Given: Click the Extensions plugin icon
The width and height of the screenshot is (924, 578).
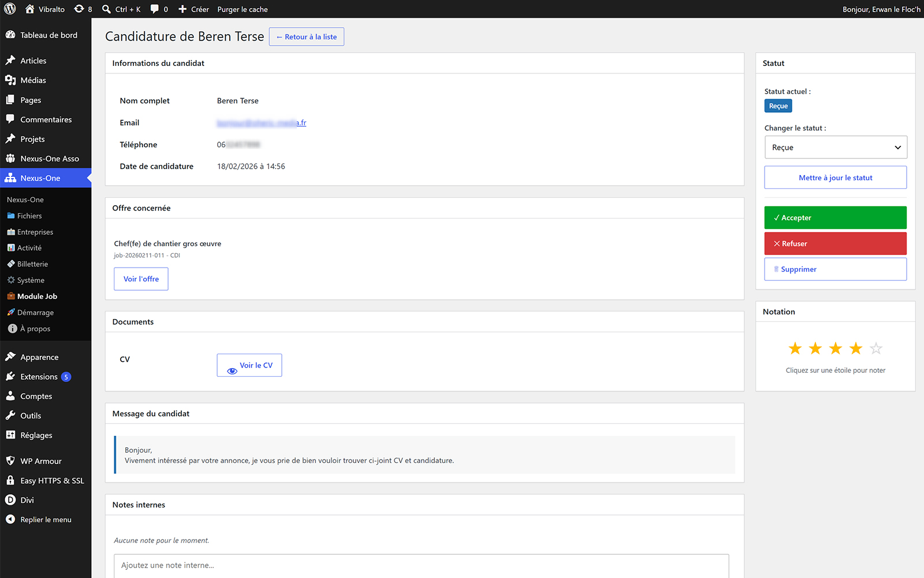Looking at the screenshot, I should (10, 376).
